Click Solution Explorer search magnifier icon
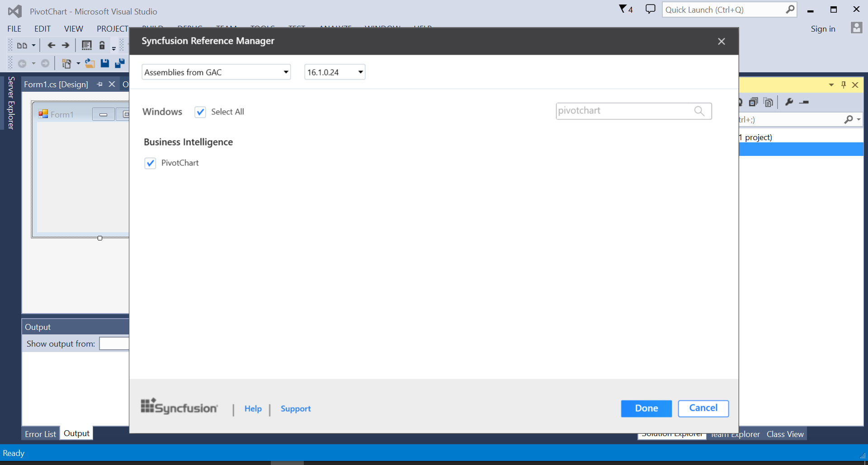Image resolution: width=868 pixels, height=465 pixels. [849, 119]
